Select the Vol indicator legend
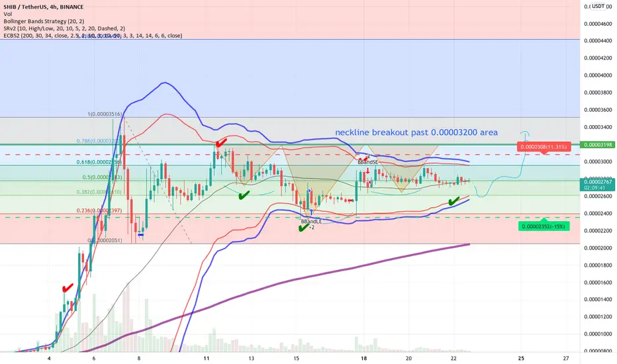Screen dimensions: 617x364 click(7, 14)
